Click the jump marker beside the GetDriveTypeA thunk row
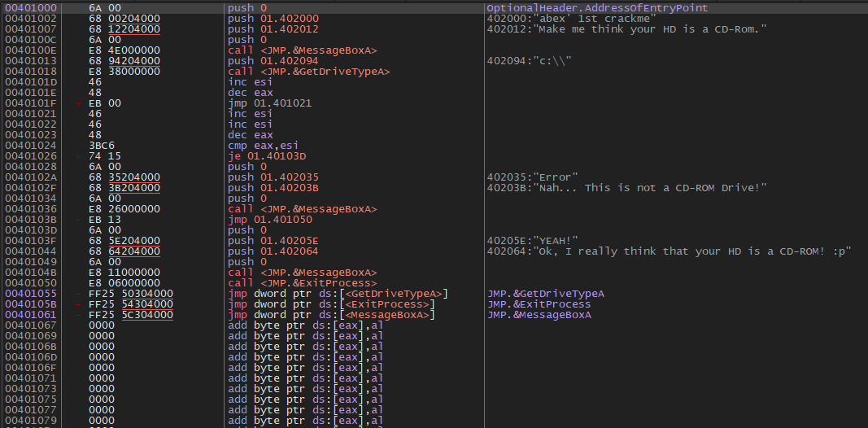This screenshot has height=428, width=868. [x=79, y=294]
